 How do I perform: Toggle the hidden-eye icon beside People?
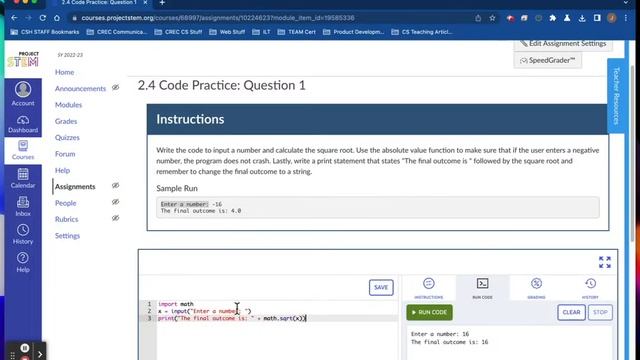[x=116, y=202]
